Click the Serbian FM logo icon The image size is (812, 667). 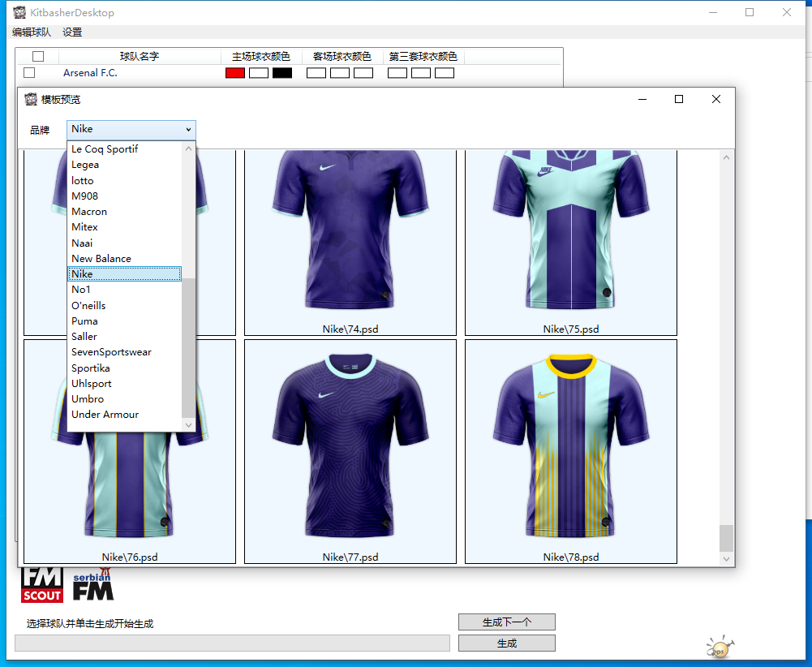(92, 585)
